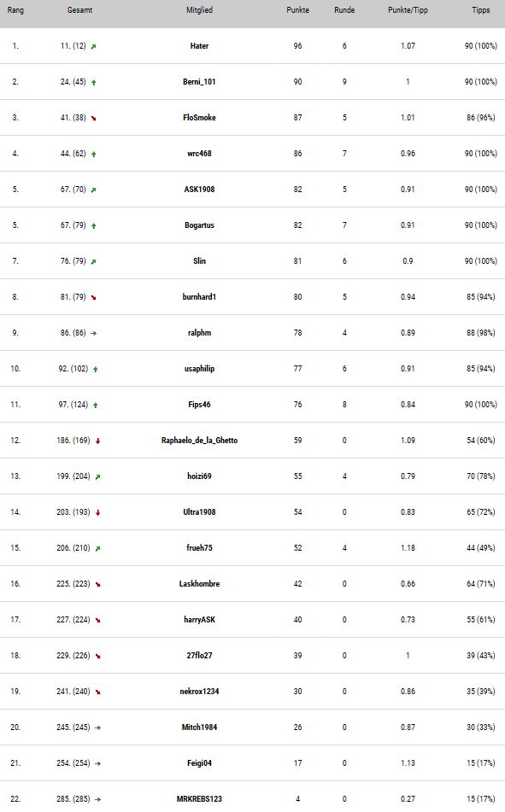Image resolution: width=505 pixels, height=812 pixels.
Task: Click the green up arrow in Berni_101's row
Action: click(93, 82)
